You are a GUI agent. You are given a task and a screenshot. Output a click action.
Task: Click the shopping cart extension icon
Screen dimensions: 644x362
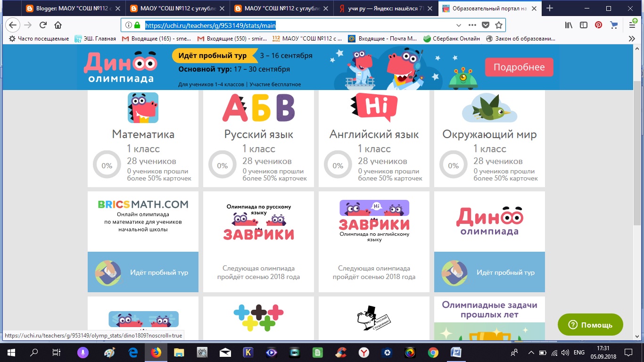[613, 25]
